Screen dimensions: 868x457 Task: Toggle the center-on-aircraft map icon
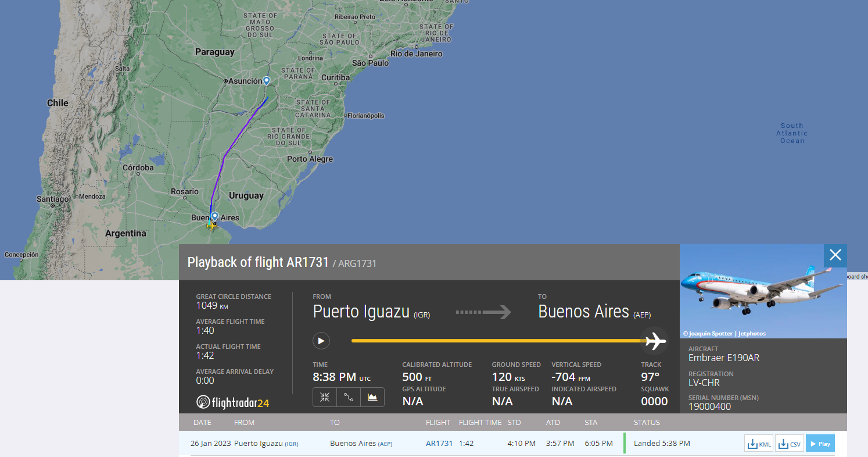(x=325, y=397)
